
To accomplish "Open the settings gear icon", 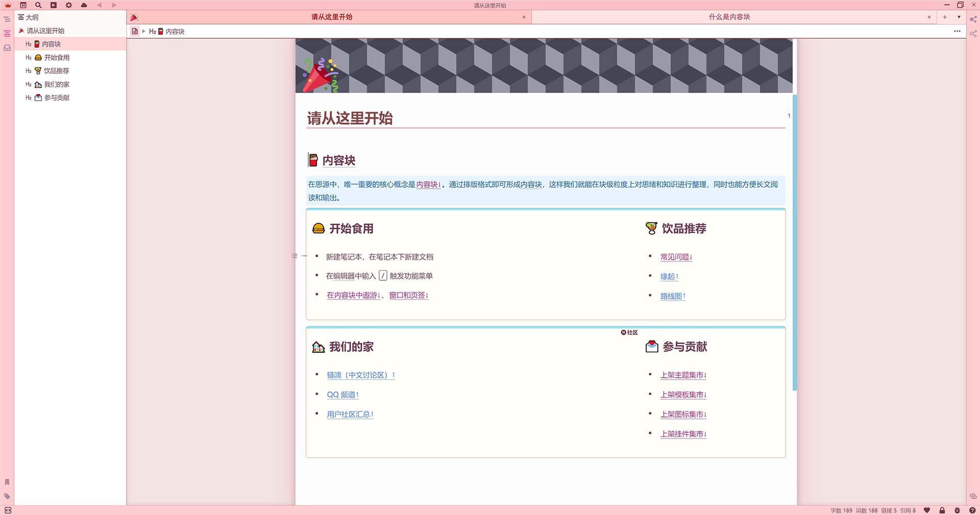I will coord(69,5).
